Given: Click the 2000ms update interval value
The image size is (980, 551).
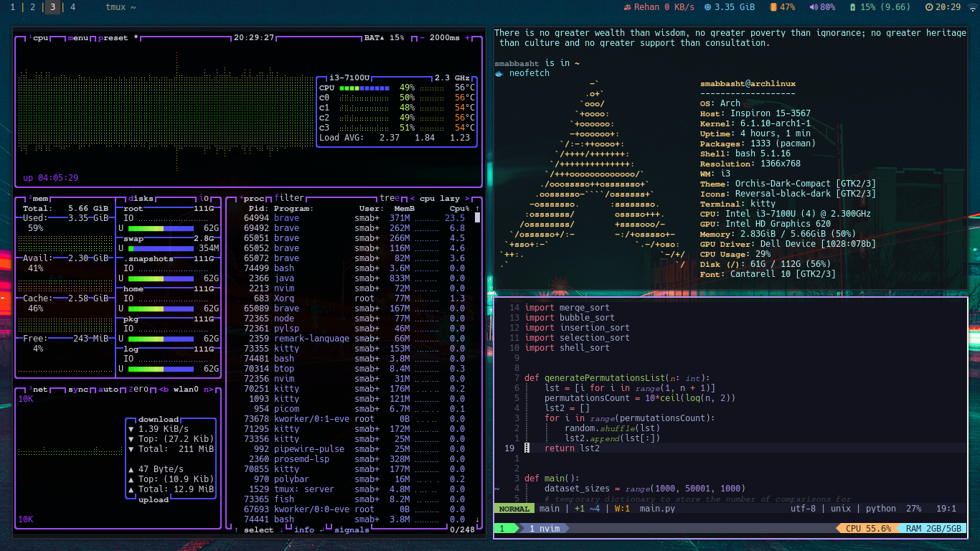Looking at the screenshot, I should [445, 37].
